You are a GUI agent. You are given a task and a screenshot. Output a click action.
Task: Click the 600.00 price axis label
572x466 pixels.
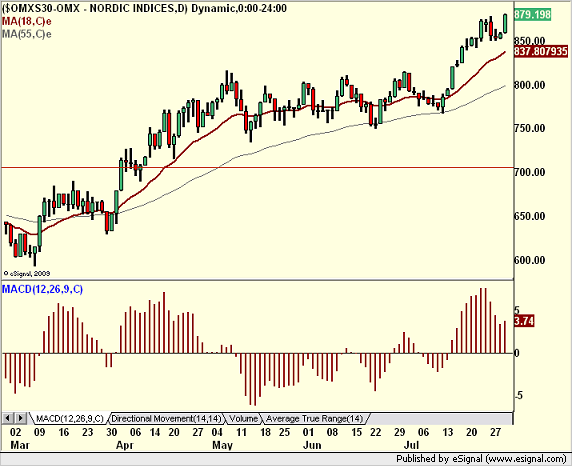pos(530,260)
